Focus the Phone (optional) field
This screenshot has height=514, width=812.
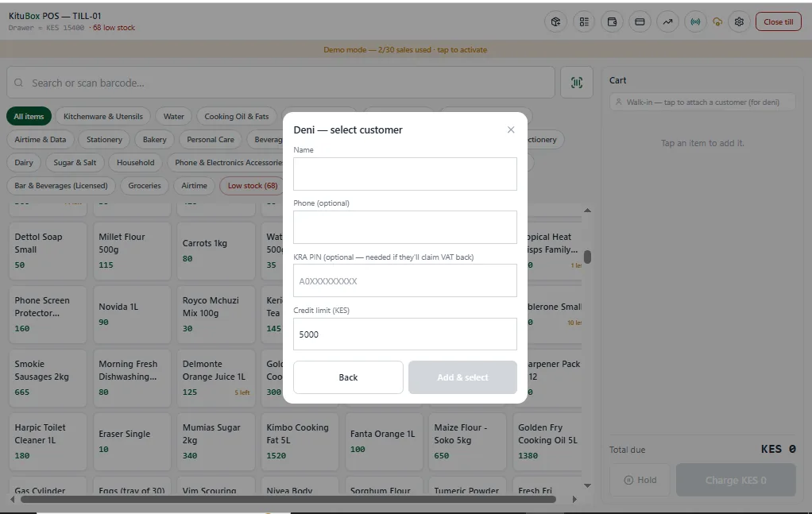coord(405,227)
